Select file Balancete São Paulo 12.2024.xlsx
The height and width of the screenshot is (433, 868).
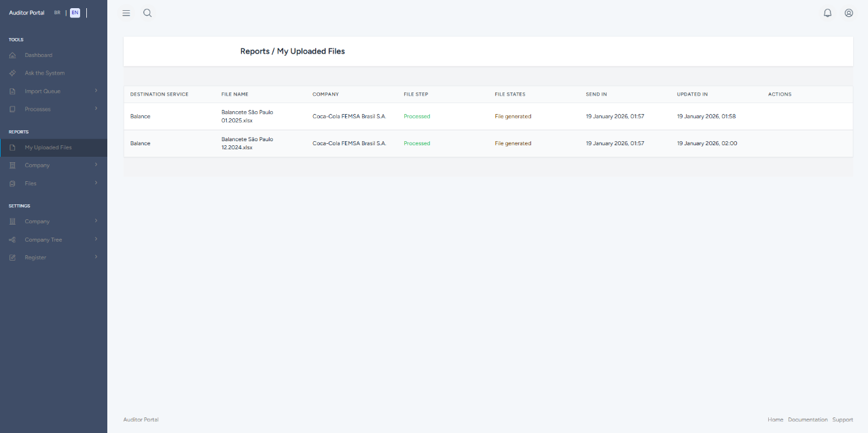coord(247,143)
